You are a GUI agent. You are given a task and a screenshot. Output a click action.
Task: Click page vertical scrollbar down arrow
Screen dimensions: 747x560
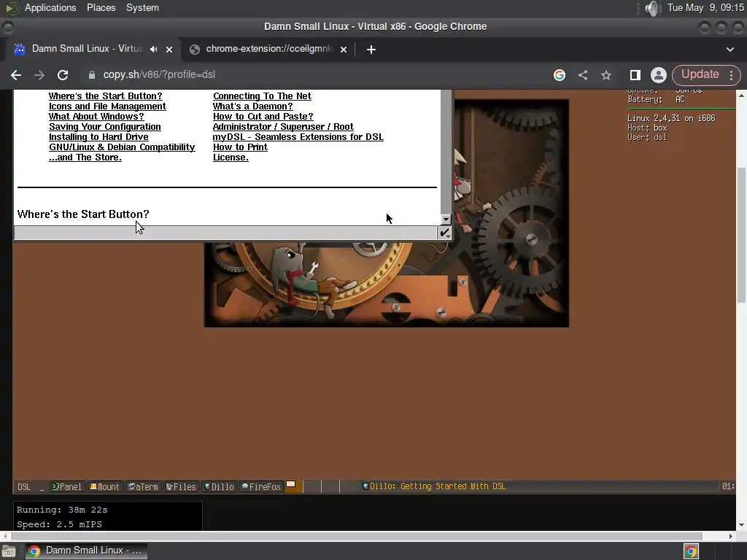(x=741, y=525)
